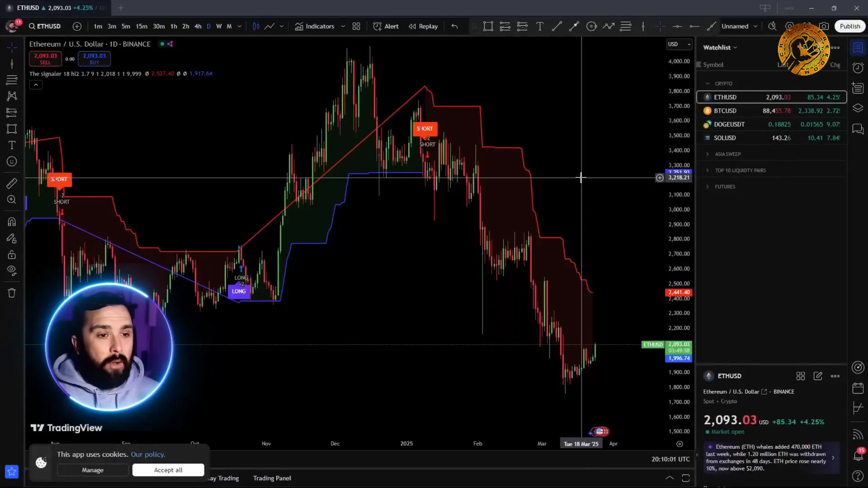This screenshot has height=488, width=868.
Task: Open the help question mark icon
Action: click(x=858, y=476)
